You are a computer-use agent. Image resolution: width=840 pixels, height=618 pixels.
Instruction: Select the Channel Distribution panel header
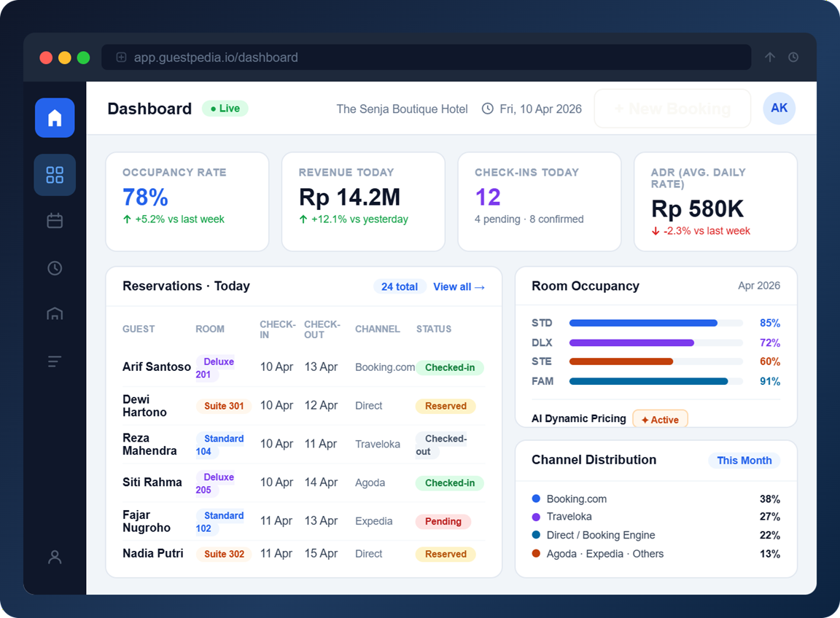pyautogui.click(x=594, y=460)
